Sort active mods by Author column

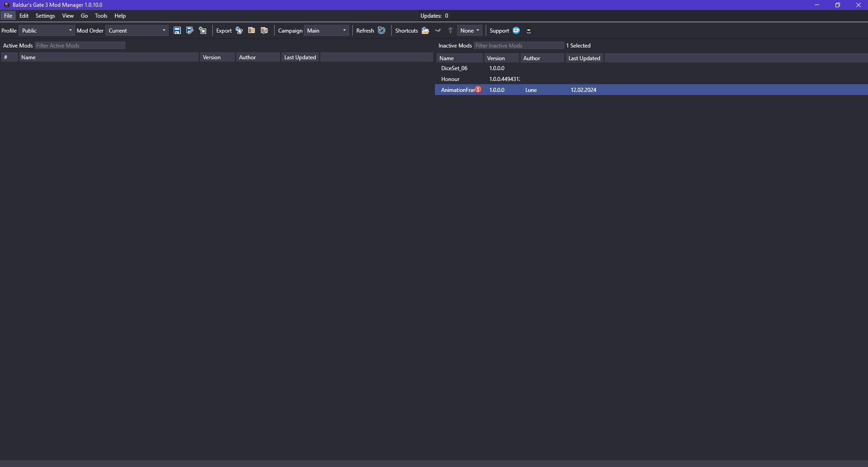(258, 57)
